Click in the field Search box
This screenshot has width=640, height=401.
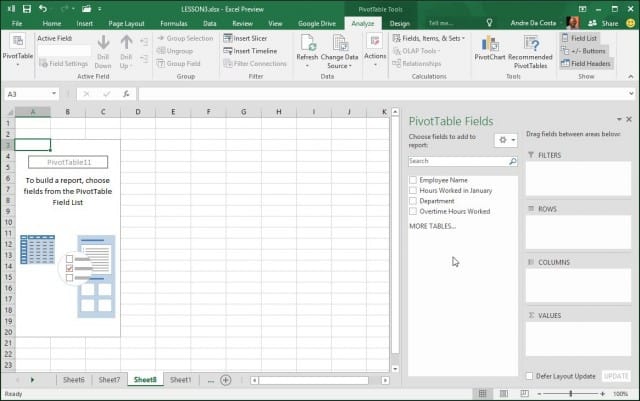(458, 161)
